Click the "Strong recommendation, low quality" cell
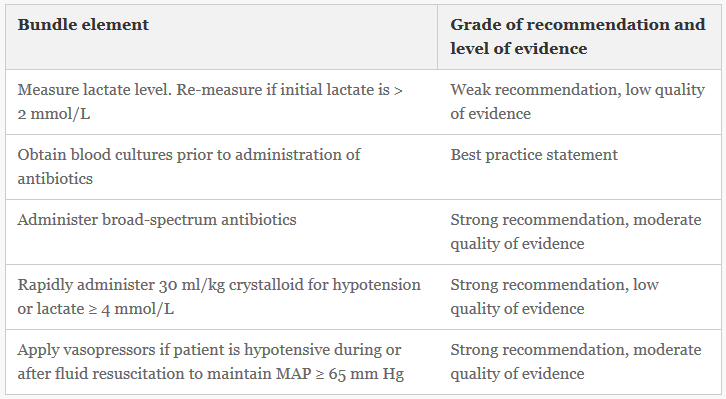Screen dimensions: 726x399 [579, 297]
